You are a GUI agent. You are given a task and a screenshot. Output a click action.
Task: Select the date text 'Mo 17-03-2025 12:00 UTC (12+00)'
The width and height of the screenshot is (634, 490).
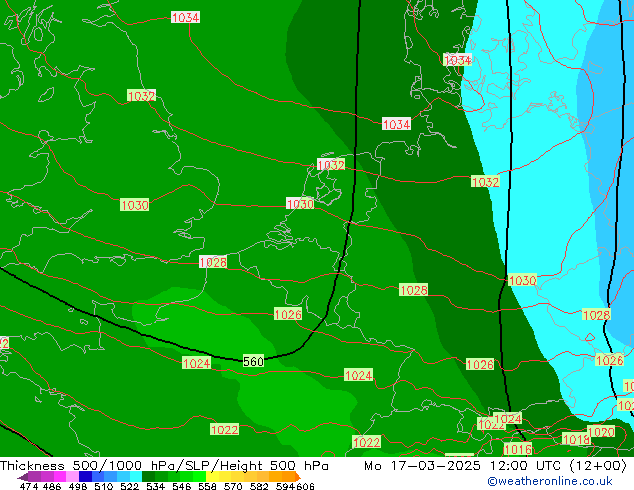pos(495,466)
